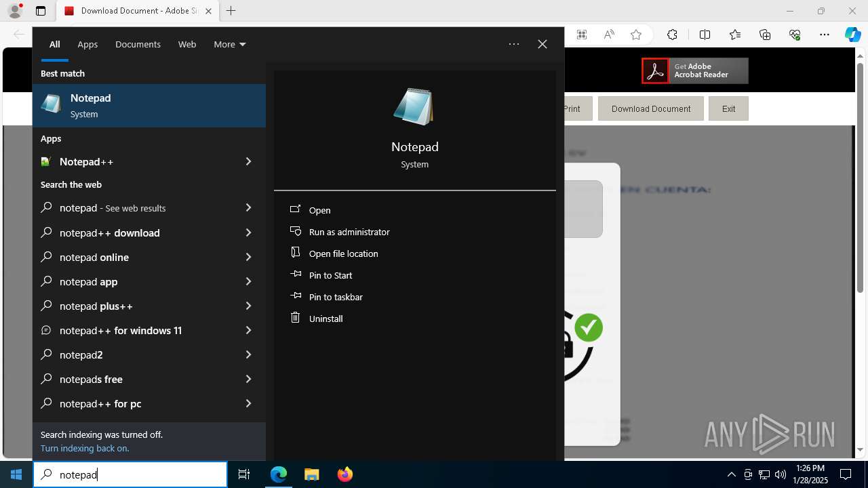The width and height of the screenshot is (868, 488).
Task: Expand 'notepad - See web results' chevron
Action: tap(248, 208)
